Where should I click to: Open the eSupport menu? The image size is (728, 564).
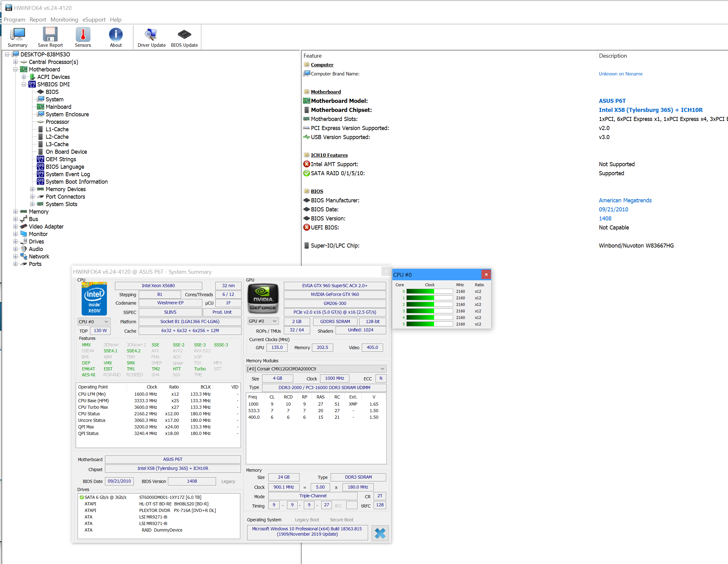94,20
